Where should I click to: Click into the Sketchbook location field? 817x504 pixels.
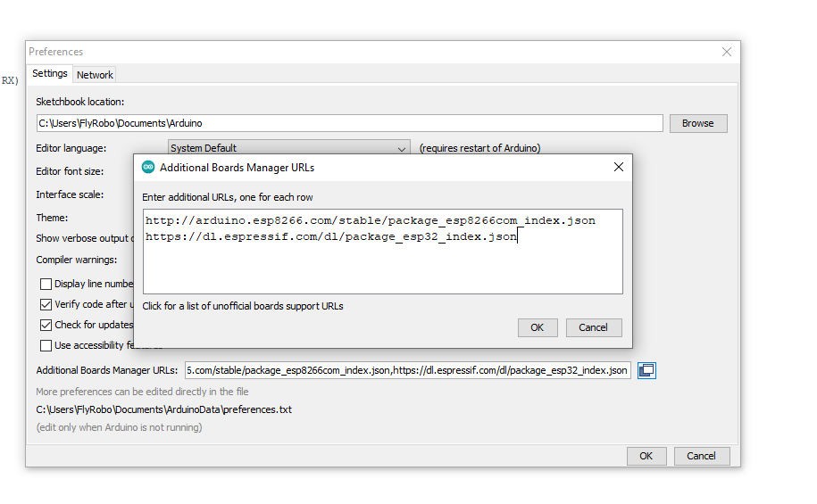pyautogui.click(x=348, y=123)
